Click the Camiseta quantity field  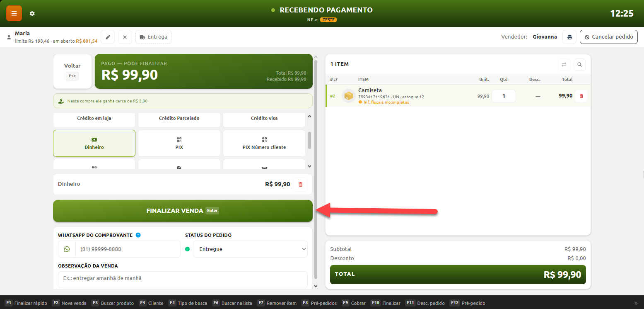tap(504, 96)
